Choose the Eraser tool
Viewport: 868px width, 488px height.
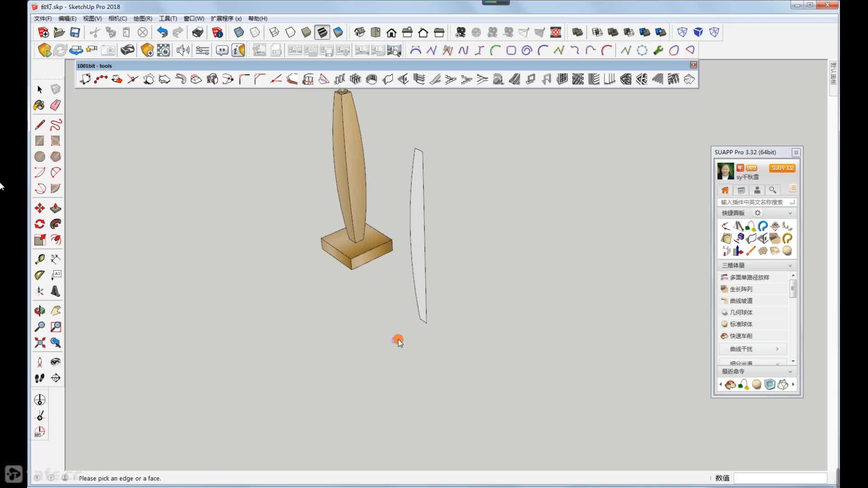coord(56,105)
